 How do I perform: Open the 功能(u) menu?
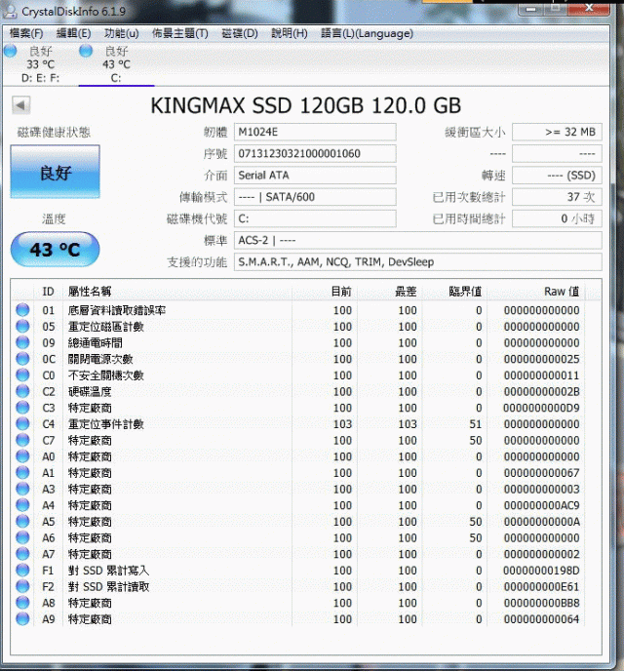[122, 33]
